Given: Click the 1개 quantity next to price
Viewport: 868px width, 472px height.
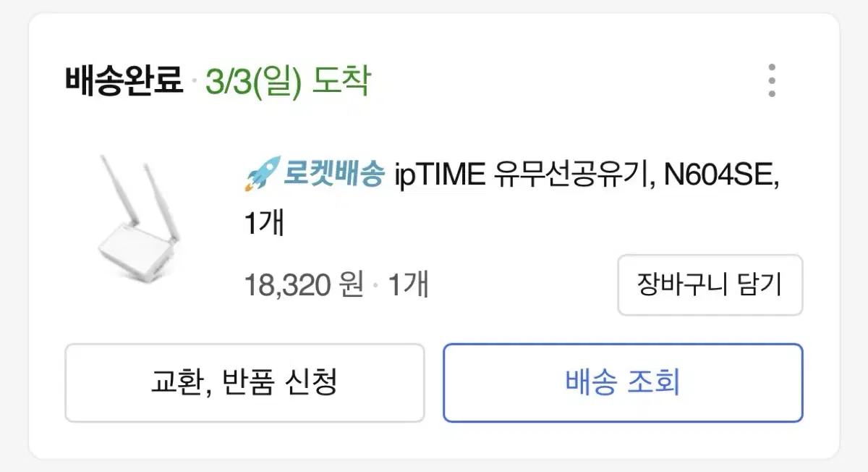Looking at the screenshot, I should (408, 285).
